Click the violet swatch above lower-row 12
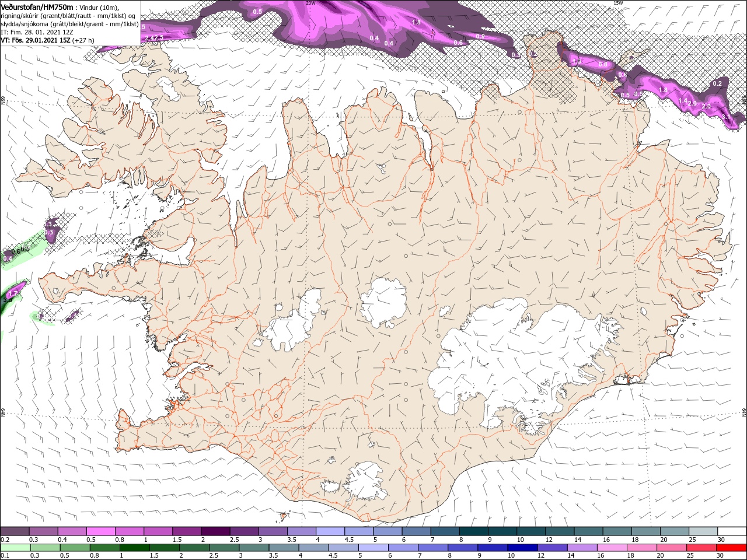 point(553,548)
